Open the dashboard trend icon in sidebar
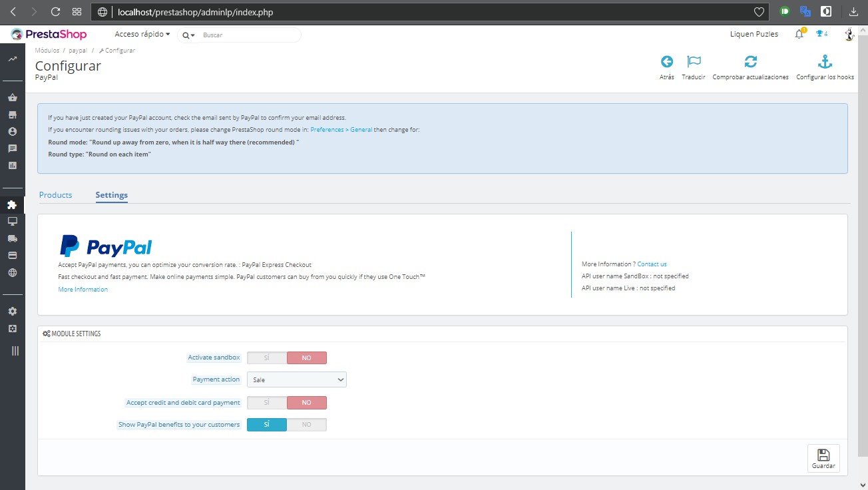 pyautogui.click(x=12, y=59)
